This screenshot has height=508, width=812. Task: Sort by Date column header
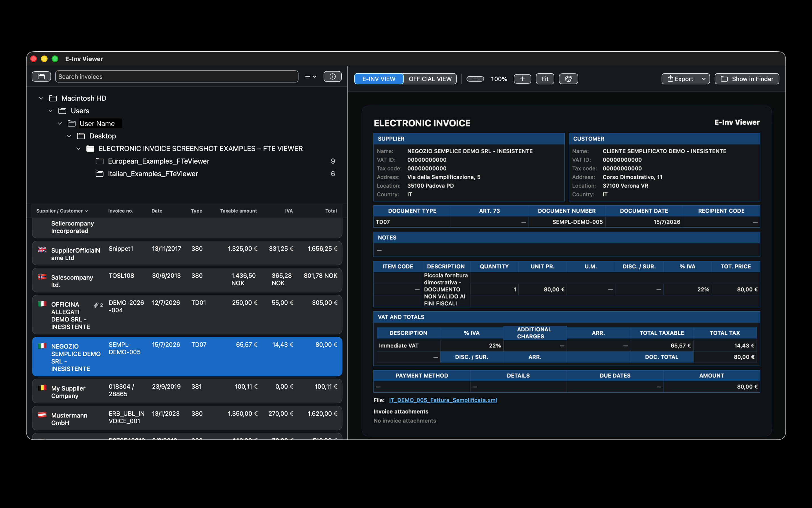coord(157,211)
